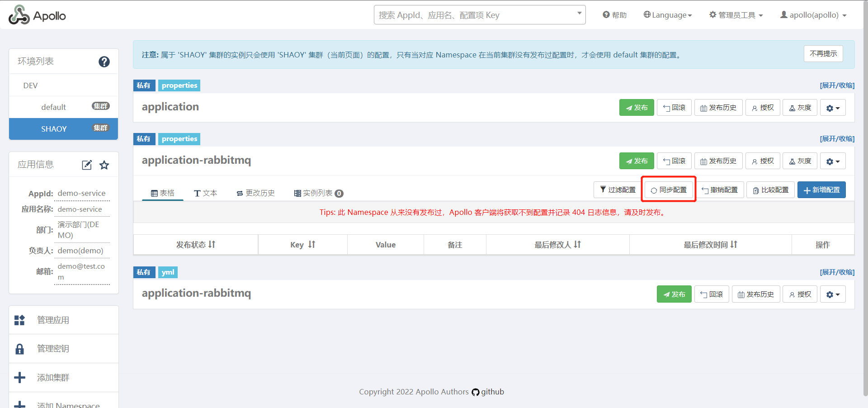Open the Manage App sidebar item
This screenshot has height=408, width=868.
(x=53, y=320)
